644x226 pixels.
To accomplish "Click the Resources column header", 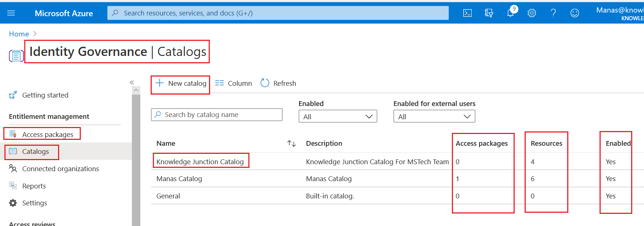I will [x=546, y=143].
